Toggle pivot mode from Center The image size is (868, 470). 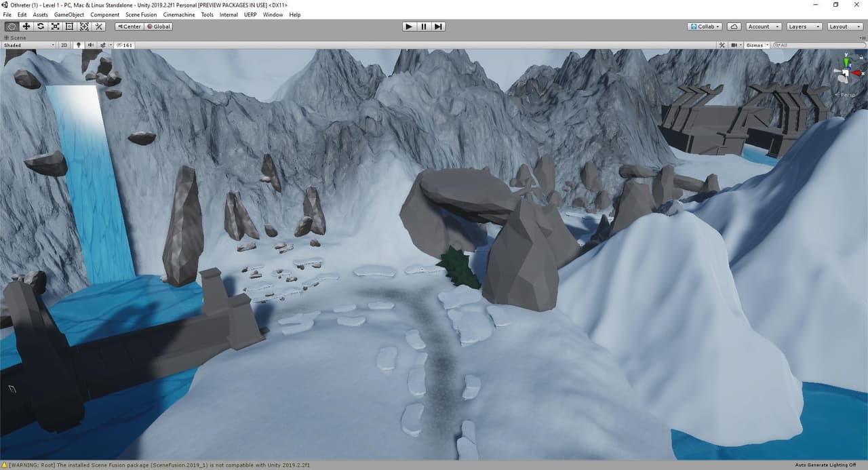129,26
